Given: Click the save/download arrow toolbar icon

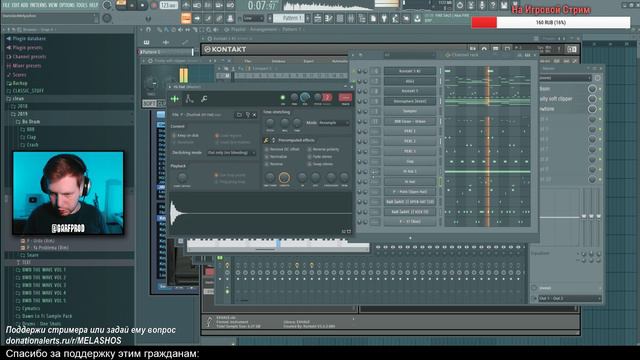Looking at the screenshot, I should click(417, 18).
